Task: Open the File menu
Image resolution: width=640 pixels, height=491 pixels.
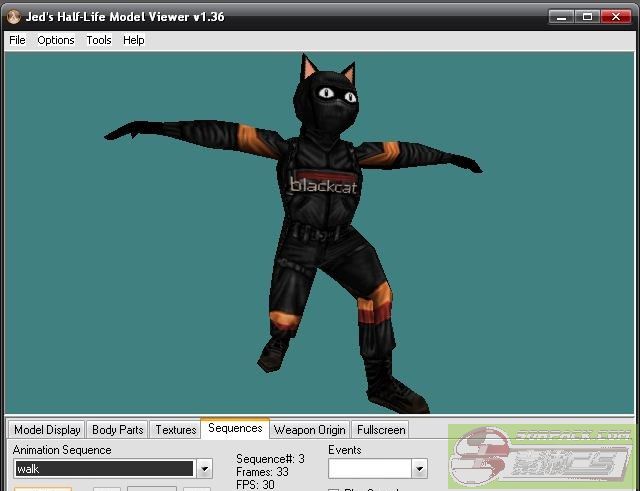Action: [x=17, y=40]
